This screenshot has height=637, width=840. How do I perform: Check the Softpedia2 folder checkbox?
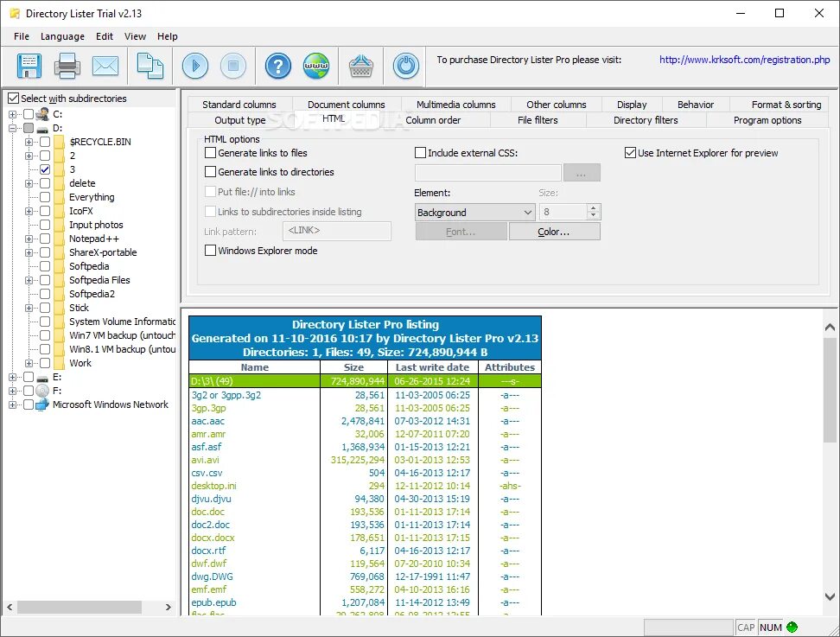click(45, 294)
